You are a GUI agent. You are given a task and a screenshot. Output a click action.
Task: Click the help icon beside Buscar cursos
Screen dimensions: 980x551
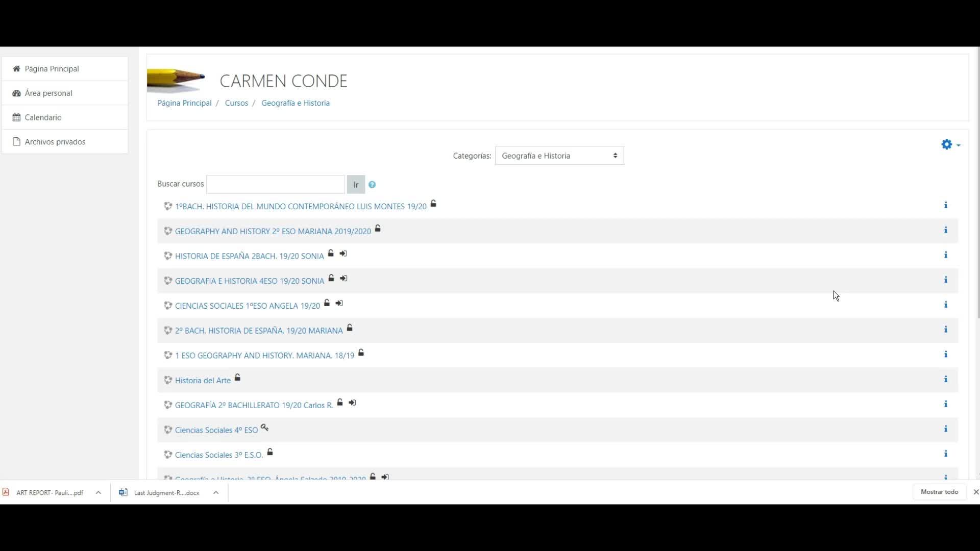pyautogui.click(x=372, y=185)
